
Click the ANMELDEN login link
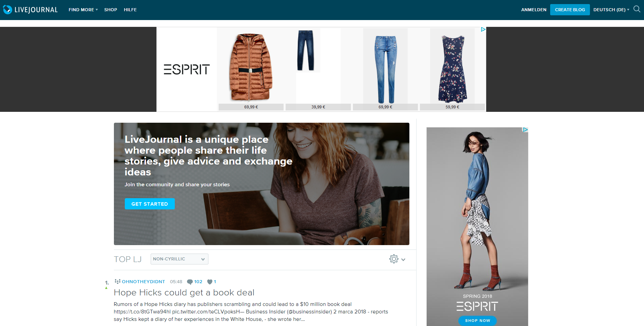click(x=533, y=10)
